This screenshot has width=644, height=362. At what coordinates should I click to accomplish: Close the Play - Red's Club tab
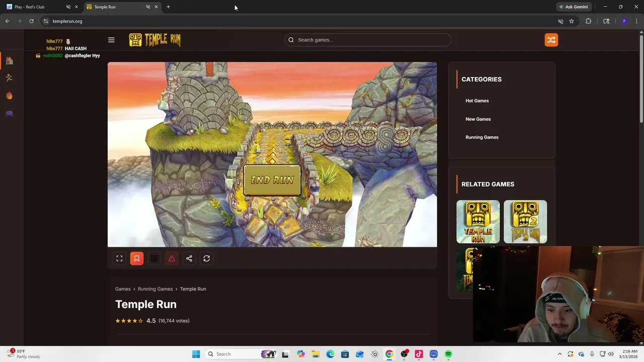tap(76, 7)
